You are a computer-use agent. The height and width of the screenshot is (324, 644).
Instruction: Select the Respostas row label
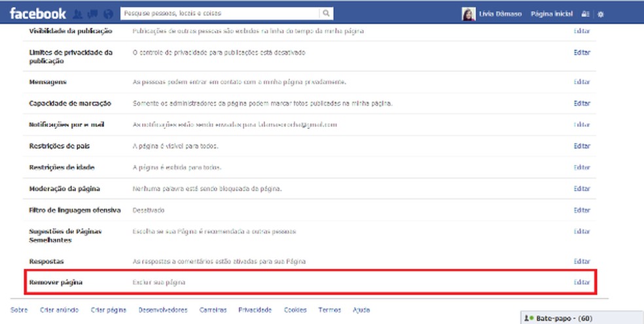point(46,262)
